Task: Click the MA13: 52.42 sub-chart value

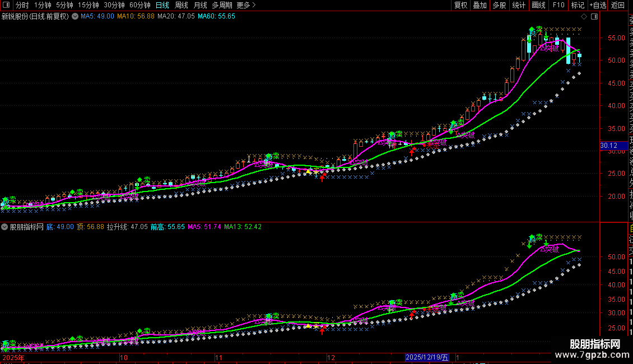Action: click(x=243, y=227)
